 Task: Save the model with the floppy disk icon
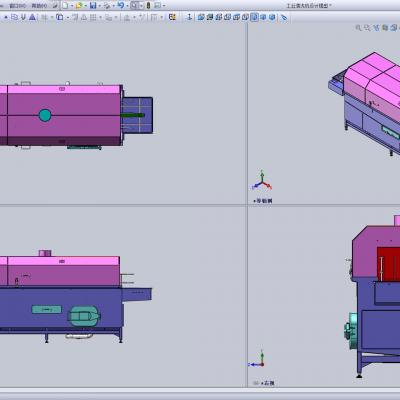pos(93,6)
